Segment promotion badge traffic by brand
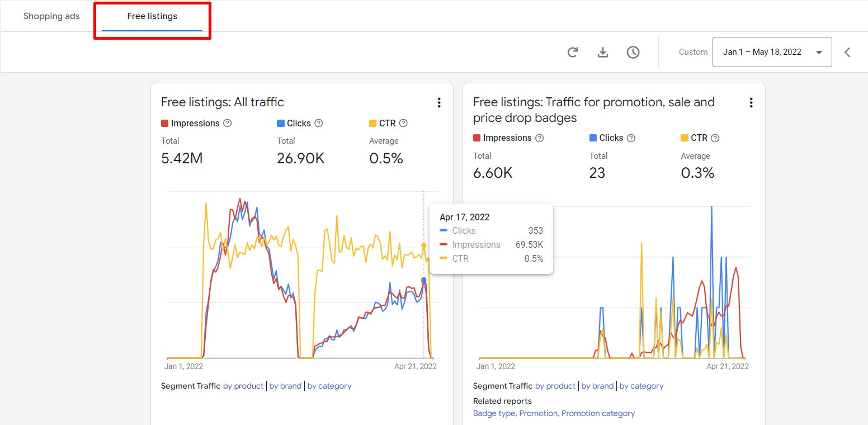Viewport: 868px width, 425px height. (x=597, y=386)
